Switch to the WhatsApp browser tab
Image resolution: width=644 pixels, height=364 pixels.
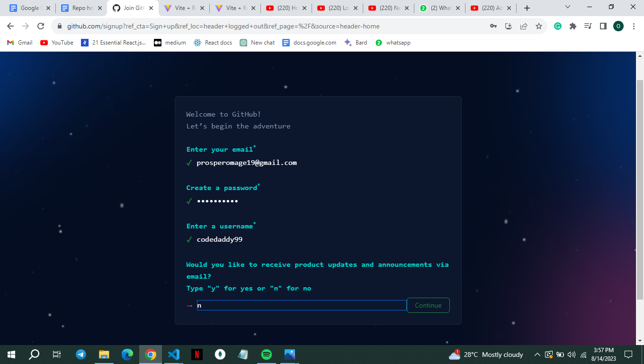[439, 8]
